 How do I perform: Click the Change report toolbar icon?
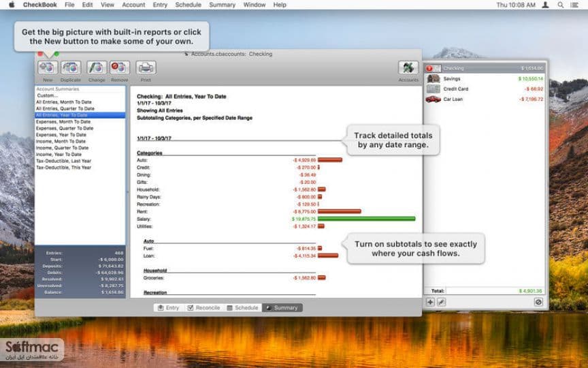97,67
